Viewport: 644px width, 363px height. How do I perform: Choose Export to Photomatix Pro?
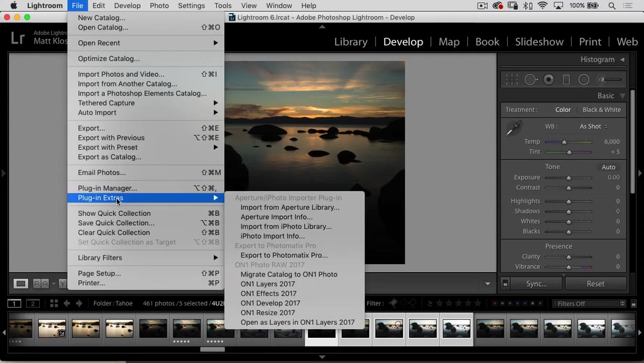(295, 255)
